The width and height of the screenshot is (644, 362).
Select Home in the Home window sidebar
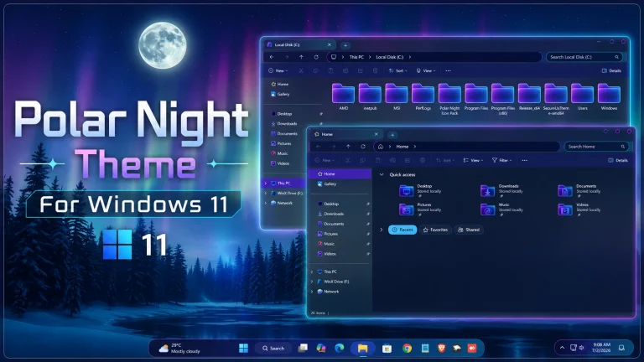(x=340, y=174)
